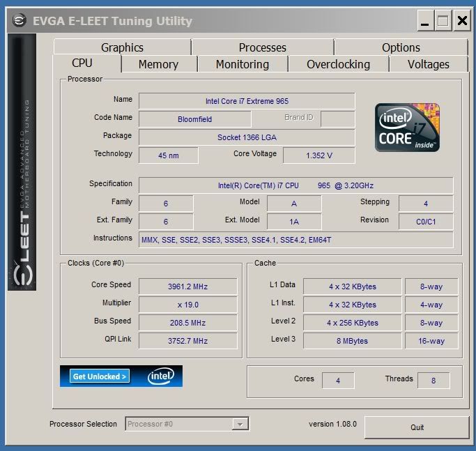Screen dimensions: 476x451
Task: Click the 4-way associativity value
Action: pos(431,305)
